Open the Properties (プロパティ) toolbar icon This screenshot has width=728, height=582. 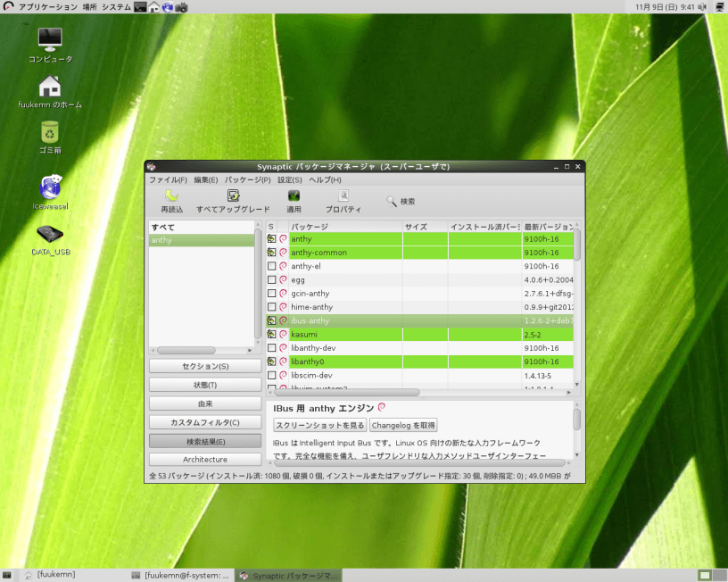coord(343,195)
